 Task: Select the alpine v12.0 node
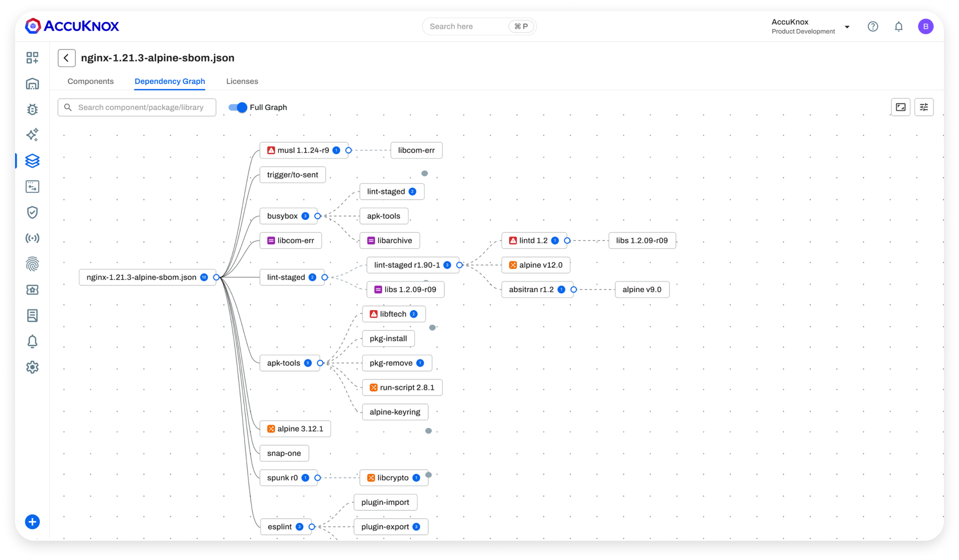pyautogui.click(x=536, y=265)
